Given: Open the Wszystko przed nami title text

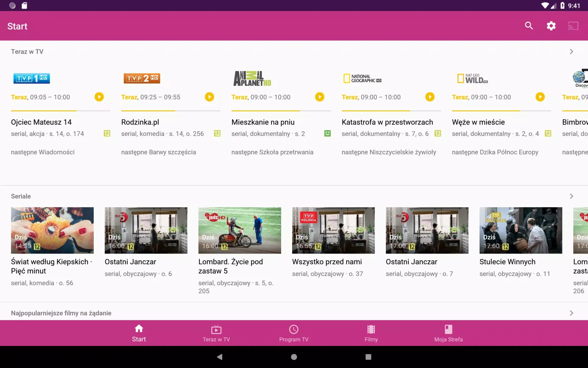Looking at the screenshot, I should (327, 262).
